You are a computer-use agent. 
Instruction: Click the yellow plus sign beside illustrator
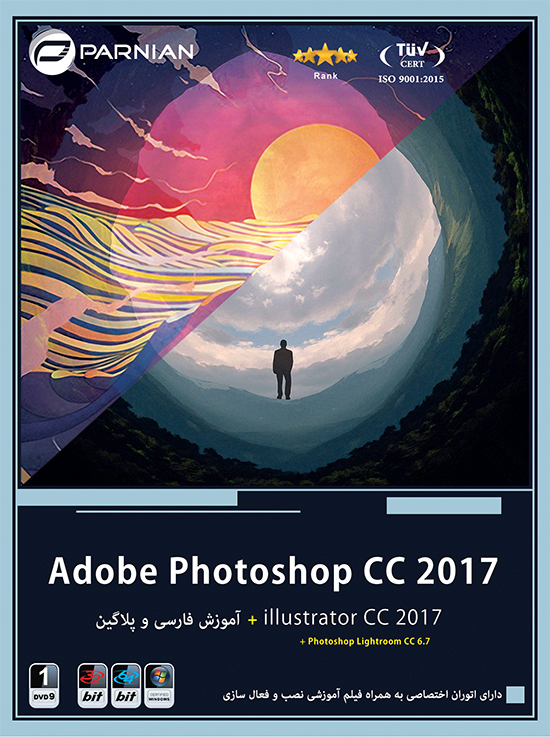(x=252, y=620)
